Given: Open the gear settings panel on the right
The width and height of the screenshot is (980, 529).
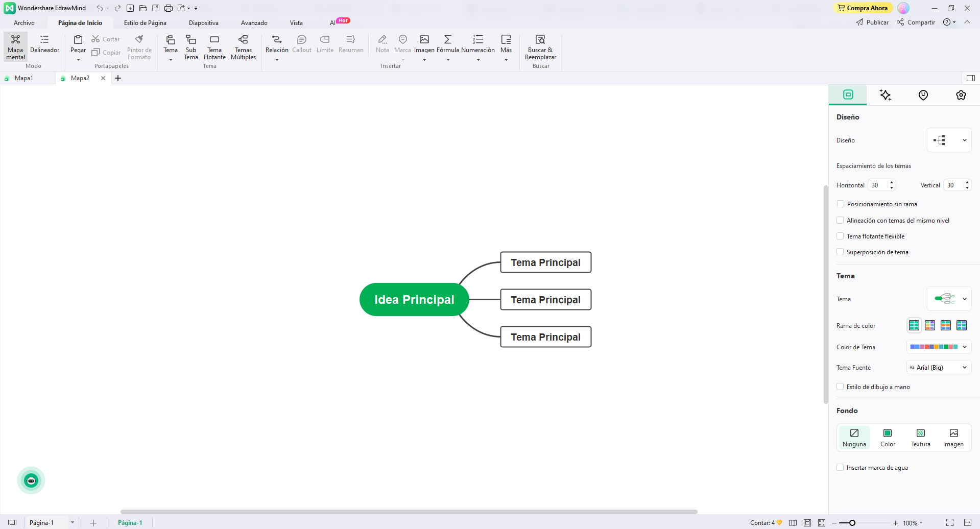Looking at the screenshot, I should click(x=961, y=95).
